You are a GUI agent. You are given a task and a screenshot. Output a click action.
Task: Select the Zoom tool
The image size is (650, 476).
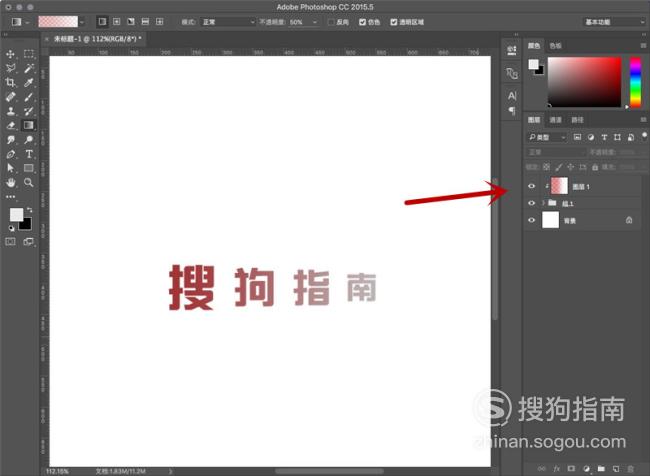click(29, 182)
